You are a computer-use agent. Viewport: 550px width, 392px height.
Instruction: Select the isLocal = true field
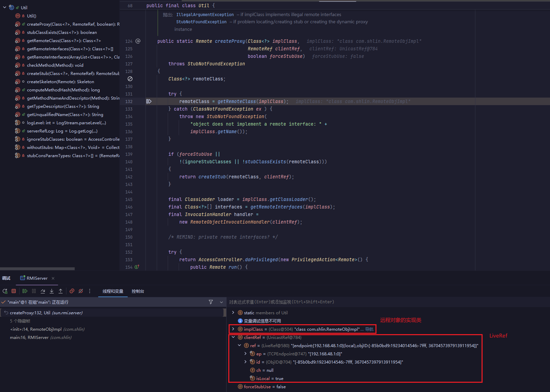coord(269,378)
